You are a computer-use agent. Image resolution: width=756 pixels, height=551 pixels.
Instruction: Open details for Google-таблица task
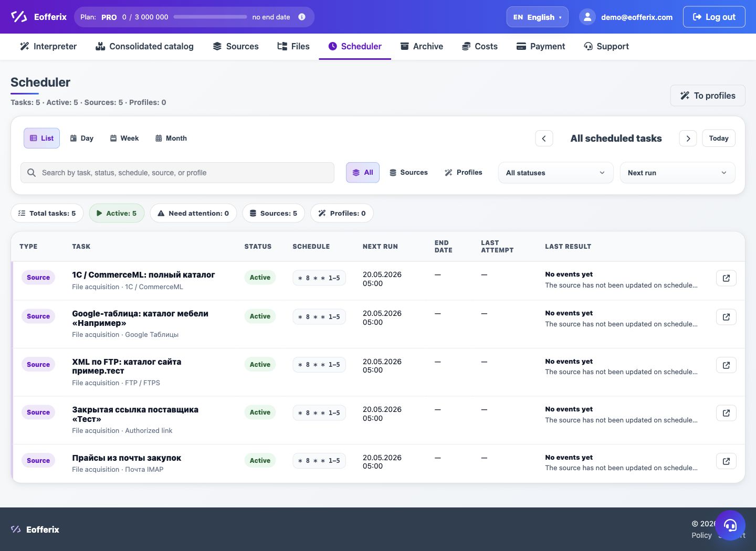pyautogui.click(x=726, y=317)
